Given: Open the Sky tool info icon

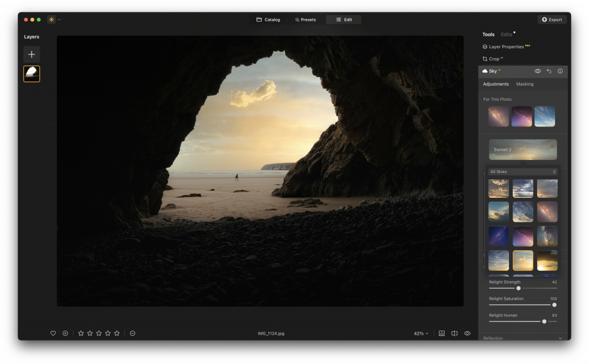Looking at the screenshot, I should (560, 71).
